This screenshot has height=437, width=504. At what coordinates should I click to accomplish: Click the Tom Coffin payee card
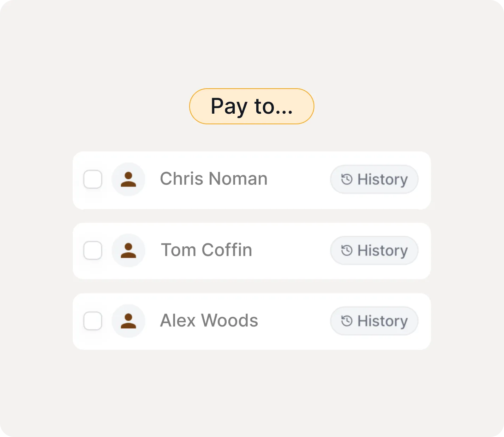point(251,251)
